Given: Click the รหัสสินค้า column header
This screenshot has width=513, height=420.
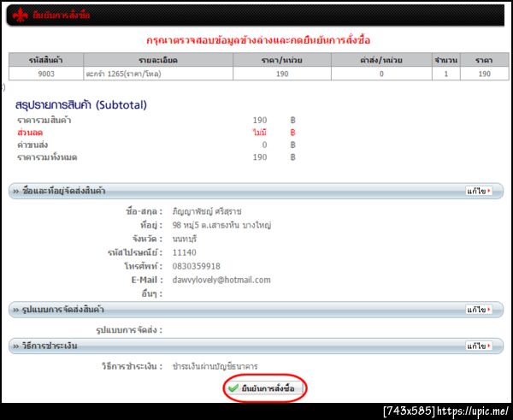Looking at the screenshot, I should point(46,60).
